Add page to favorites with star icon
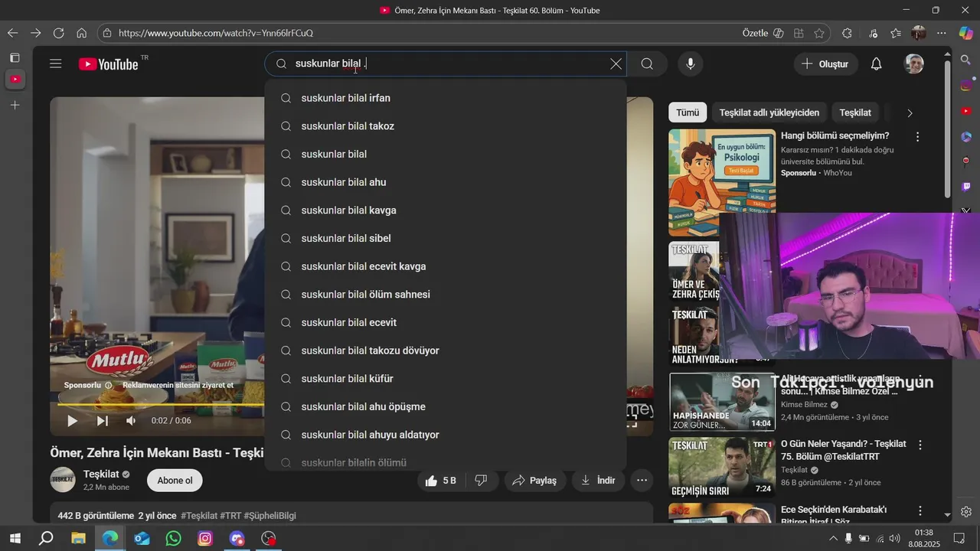This screenshot has width=980, height=551. click(x=819, y=33)
